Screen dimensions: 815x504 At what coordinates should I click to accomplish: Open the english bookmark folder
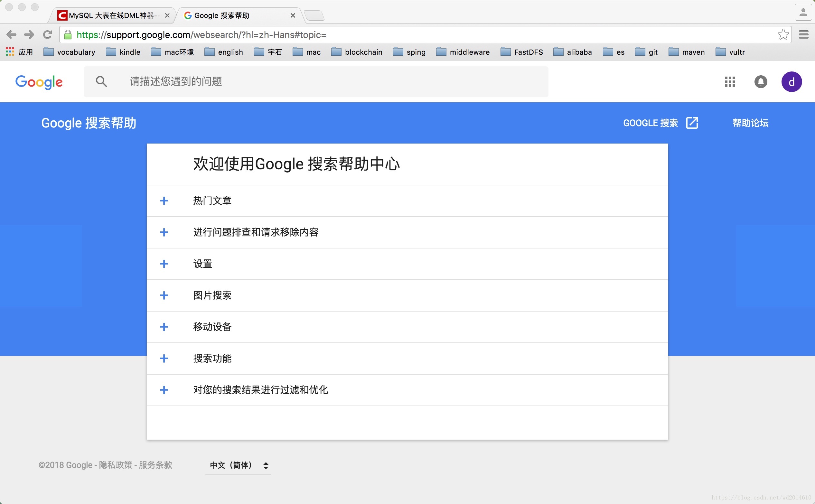coord(223,52)
